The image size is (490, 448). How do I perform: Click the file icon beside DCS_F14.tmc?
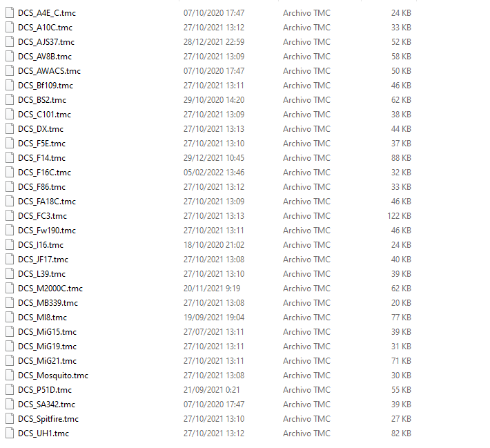10,158
